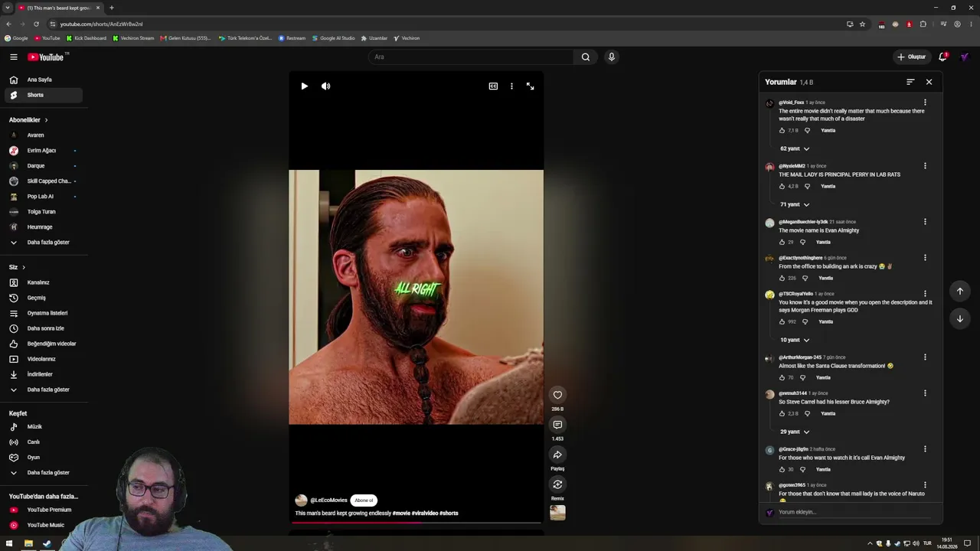Open the #movie hashtag link
980x551 pixels.
coord(401,514)
